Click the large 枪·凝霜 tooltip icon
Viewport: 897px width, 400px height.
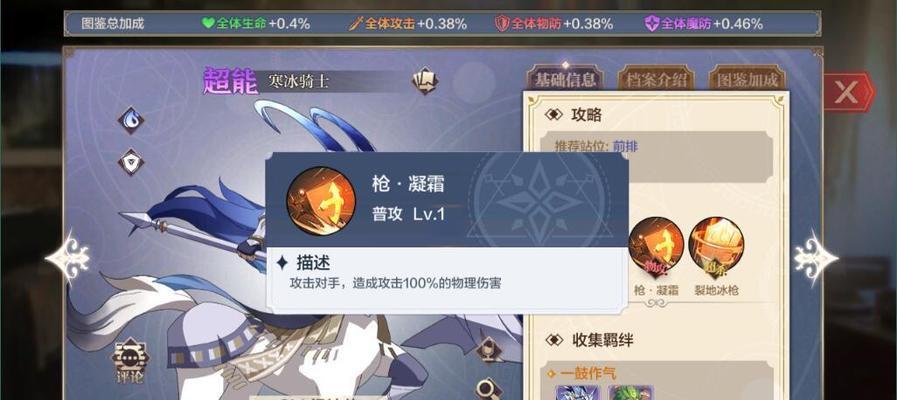(321, 201)
